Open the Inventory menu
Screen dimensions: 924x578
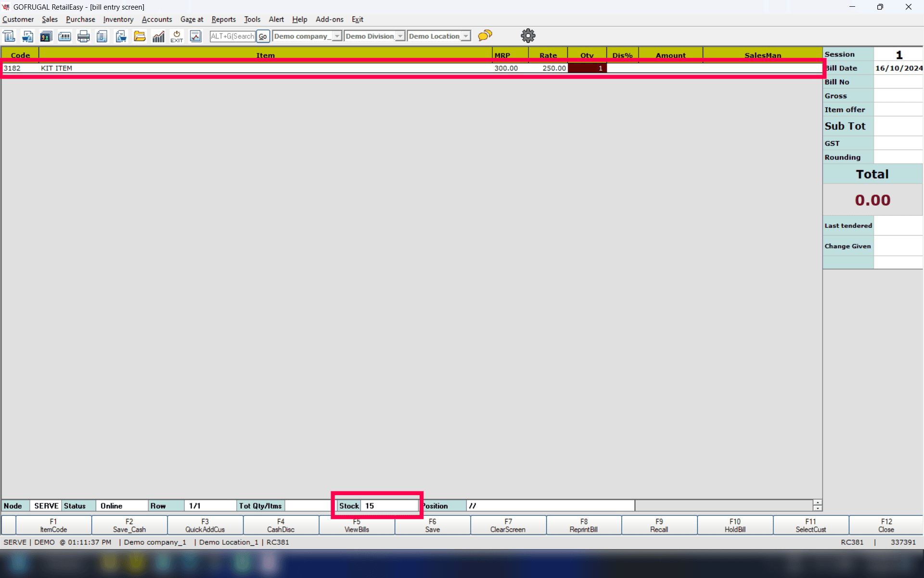tap(118, 19)
